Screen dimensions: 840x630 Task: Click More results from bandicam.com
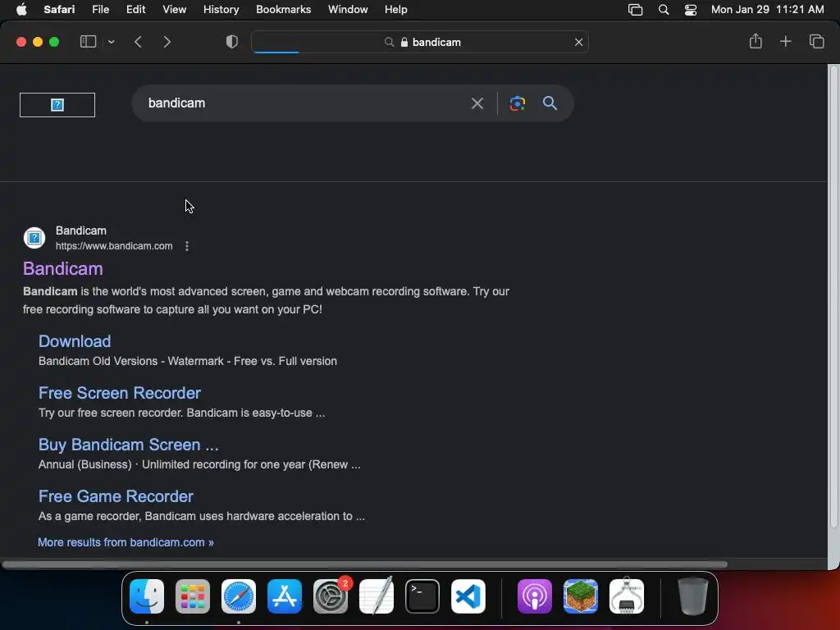click(126, 542)
